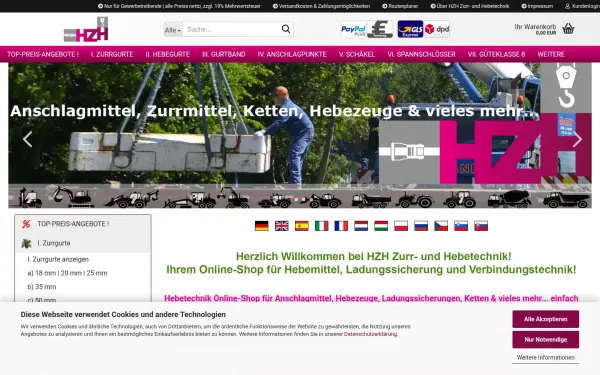The height and width of the screenshot is (375, 600).
Task: Open the shopping basket icon
Action: coord(568,29)
